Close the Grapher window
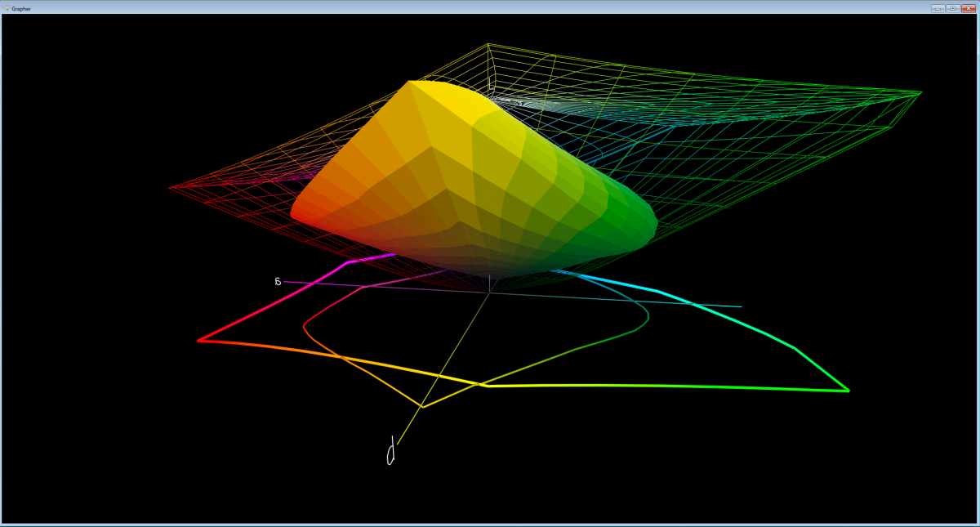Screen dimensions: 980x527 click(x=969, y=7)
